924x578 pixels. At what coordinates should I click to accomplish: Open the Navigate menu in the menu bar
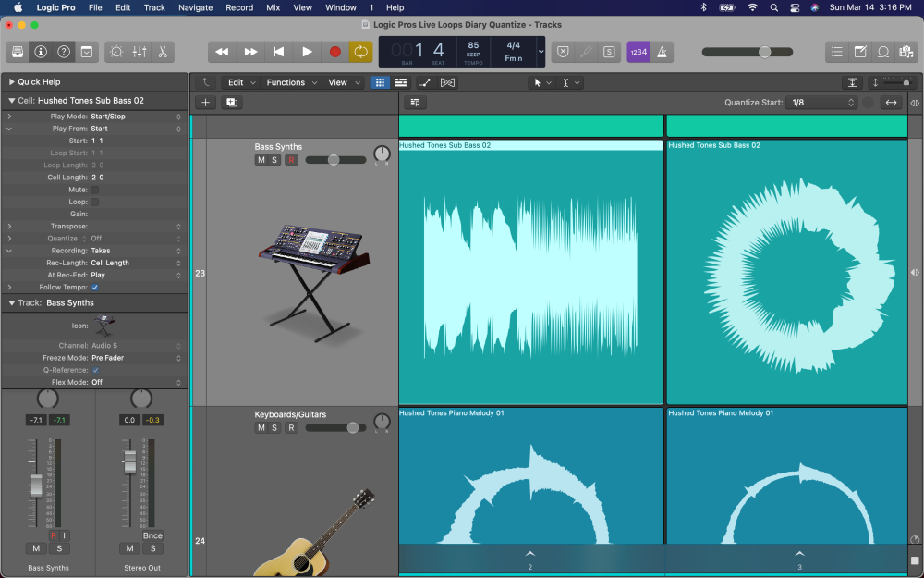[195, 7]
